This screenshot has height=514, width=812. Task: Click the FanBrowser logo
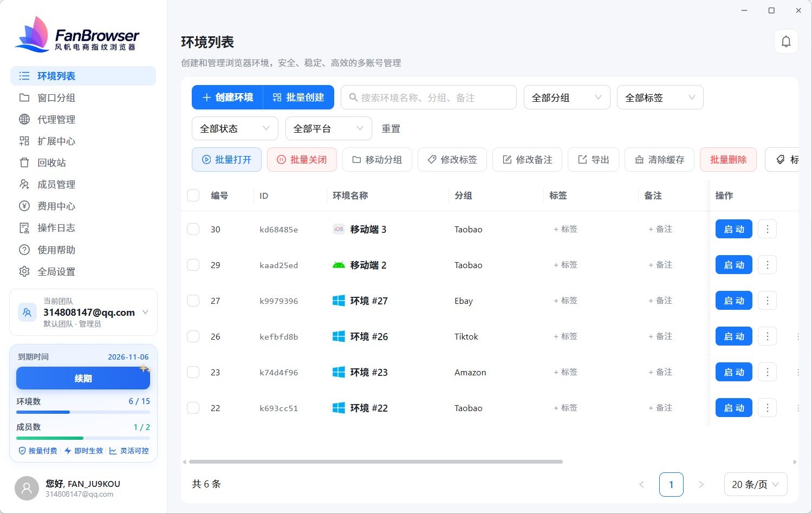[x=76, y=35]
